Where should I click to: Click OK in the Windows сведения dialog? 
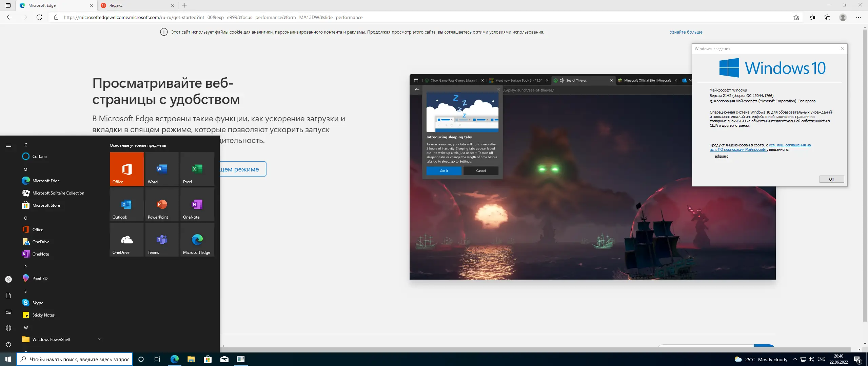pyautogui.click(x=831, y=179)
